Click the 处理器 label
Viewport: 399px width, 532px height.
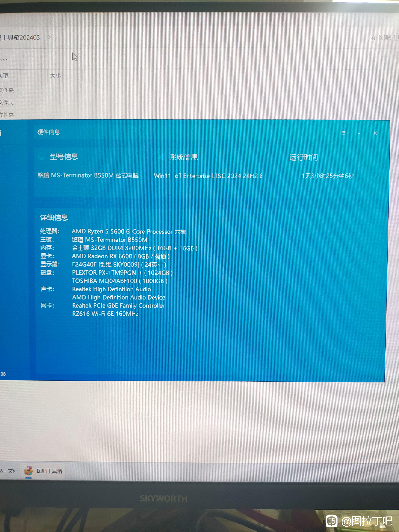pyautogui.click(x=50, y=231)
